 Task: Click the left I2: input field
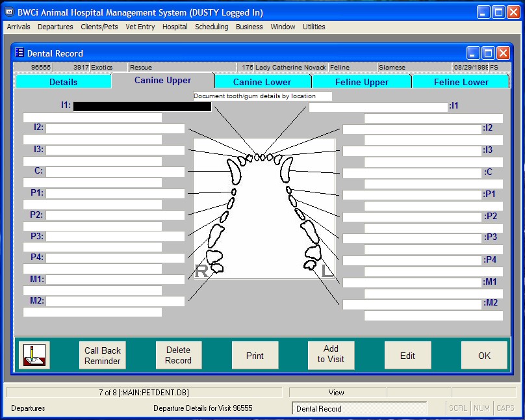pyautogui.click(x=115, y=129)
